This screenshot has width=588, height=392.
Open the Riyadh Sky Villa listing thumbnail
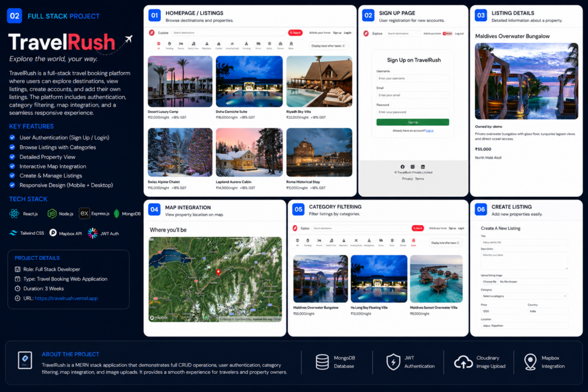pyautogui.click(x=319, y=81)
